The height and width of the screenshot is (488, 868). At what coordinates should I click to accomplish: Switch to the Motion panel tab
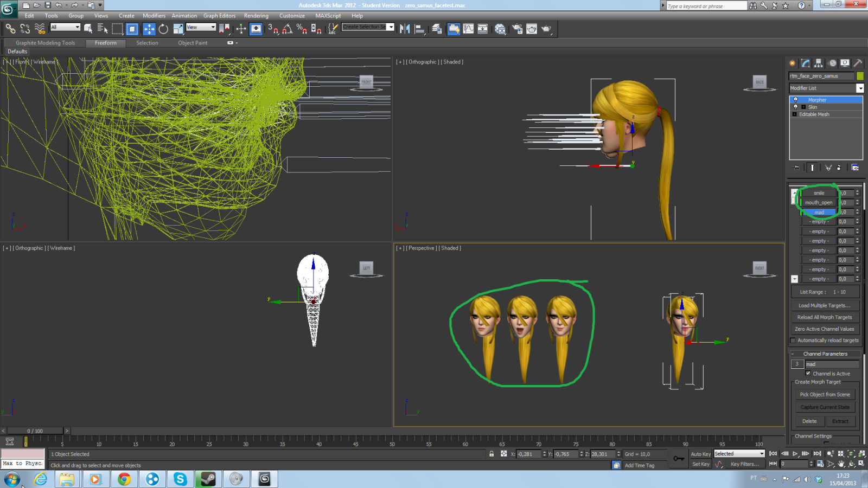pos(832,63)
